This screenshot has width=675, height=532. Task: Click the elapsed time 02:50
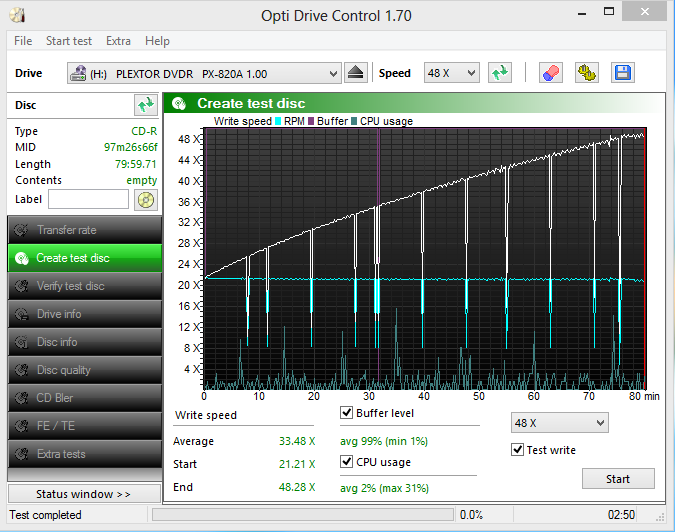[621, 515]
